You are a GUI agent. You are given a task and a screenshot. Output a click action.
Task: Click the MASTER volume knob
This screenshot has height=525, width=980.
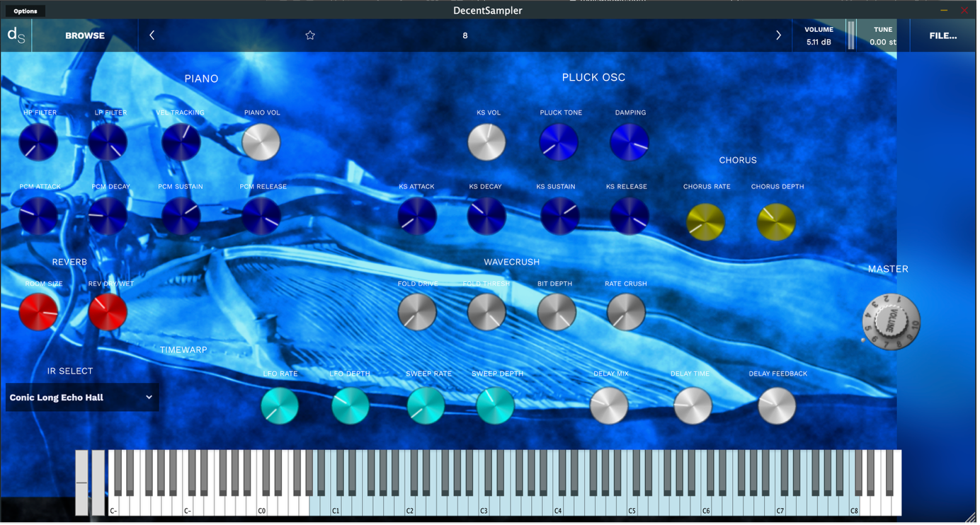891,322
